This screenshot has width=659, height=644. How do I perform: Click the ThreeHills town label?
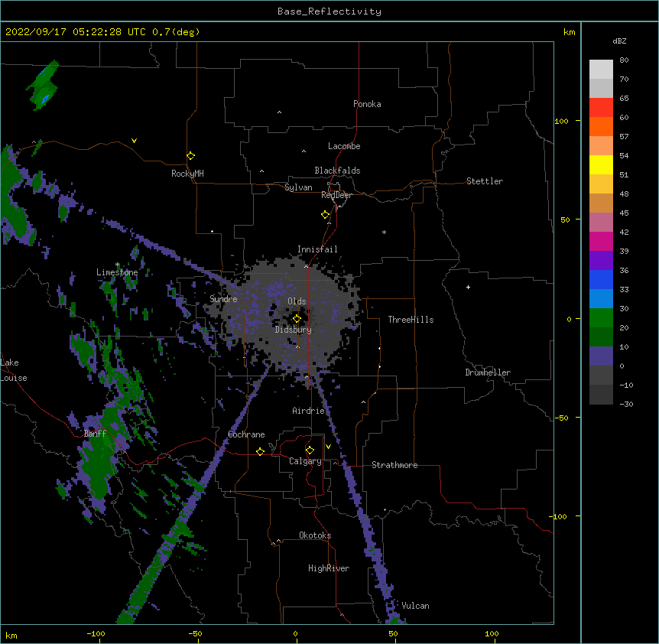[x=411, y=320]
